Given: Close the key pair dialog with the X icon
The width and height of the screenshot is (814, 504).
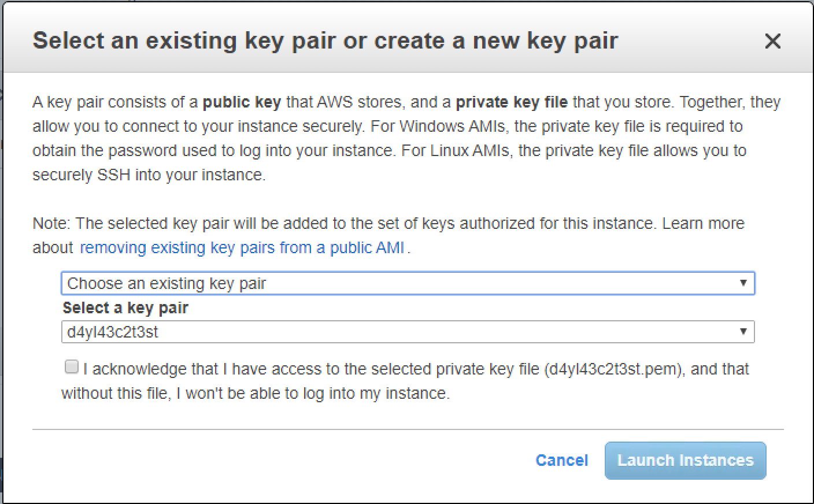Looking at the screenshot, I should (773, 41).
